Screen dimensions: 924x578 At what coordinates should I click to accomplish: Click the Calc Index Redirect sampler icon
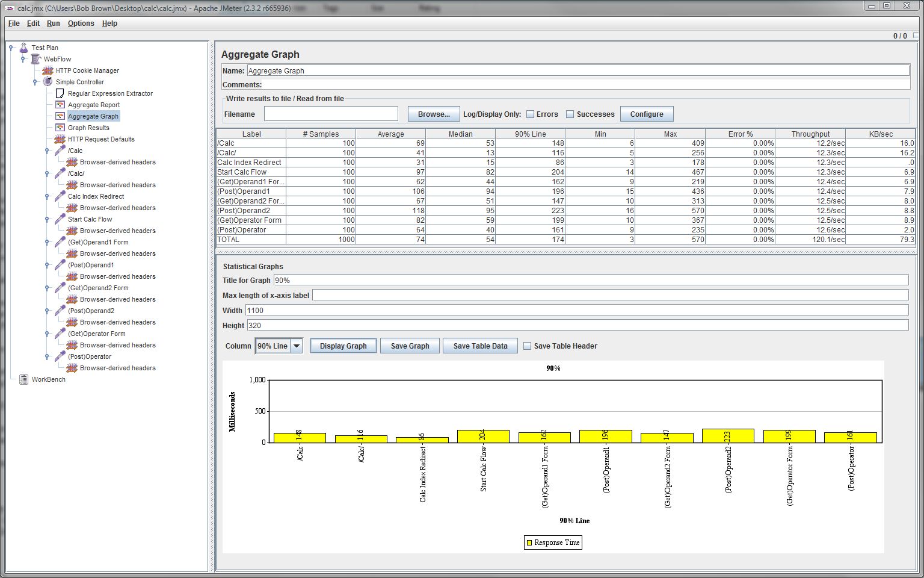[60, 196]
